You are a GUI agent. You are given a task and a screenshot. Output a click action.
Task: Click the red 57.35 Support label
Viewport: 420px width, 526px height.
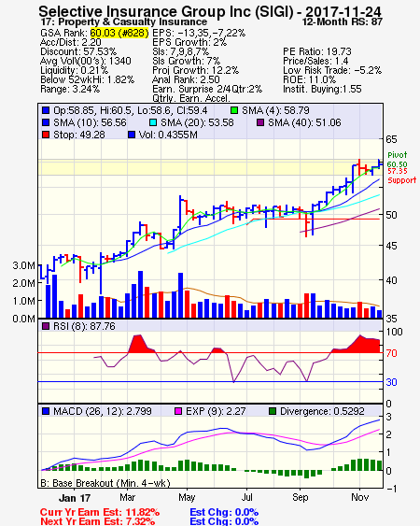(x=401, y=177)
